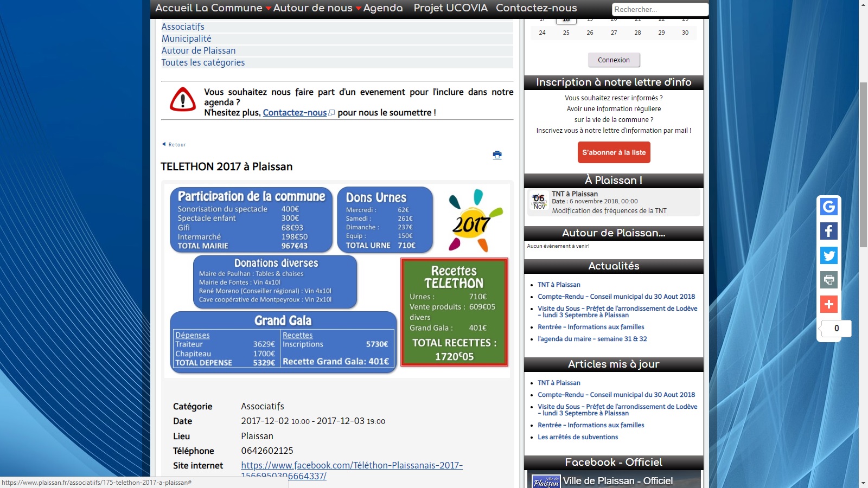The image size is (868, 488).
Task: Open Rentrée Informations aux familles in Actualités
Action: pos(591,327)
